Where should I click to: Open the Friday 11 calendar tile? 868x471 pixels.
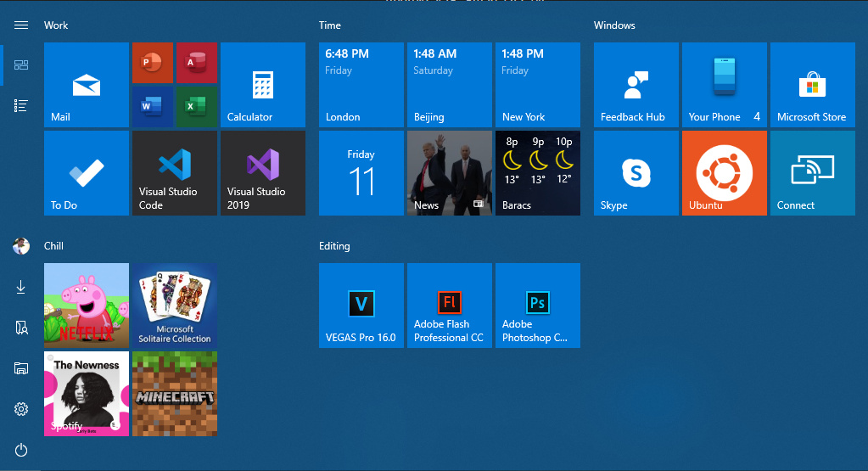coord(361,173)
